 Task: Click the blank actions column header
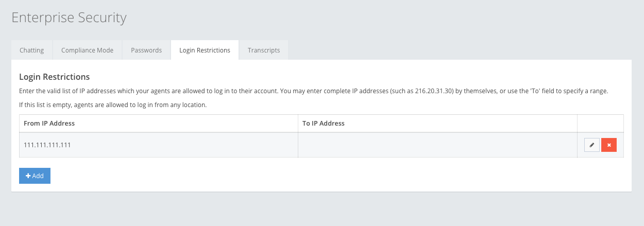(600, 124)
